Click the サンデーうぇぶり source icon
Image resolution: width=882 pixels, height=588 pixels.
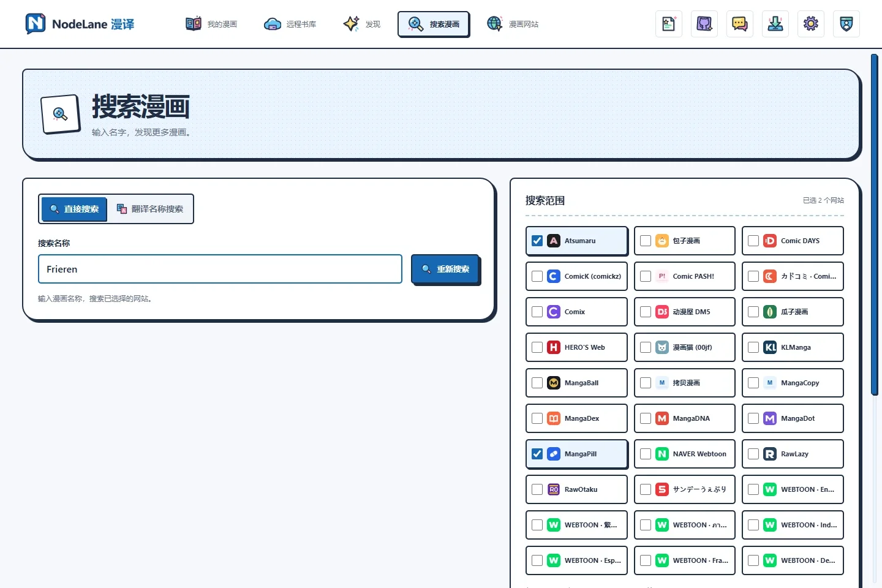[x=662, y=489]
